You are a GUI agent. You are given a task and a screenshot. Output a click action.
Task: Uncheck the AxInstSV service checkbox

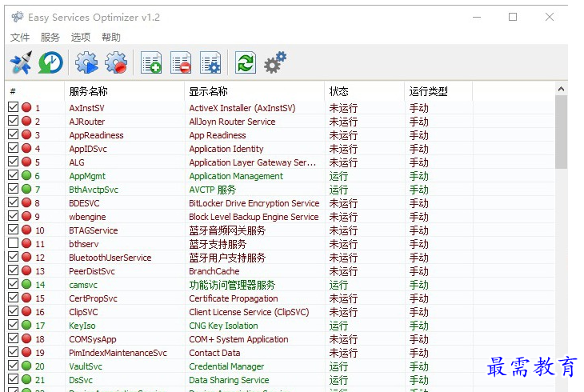(x=14, y=108)
